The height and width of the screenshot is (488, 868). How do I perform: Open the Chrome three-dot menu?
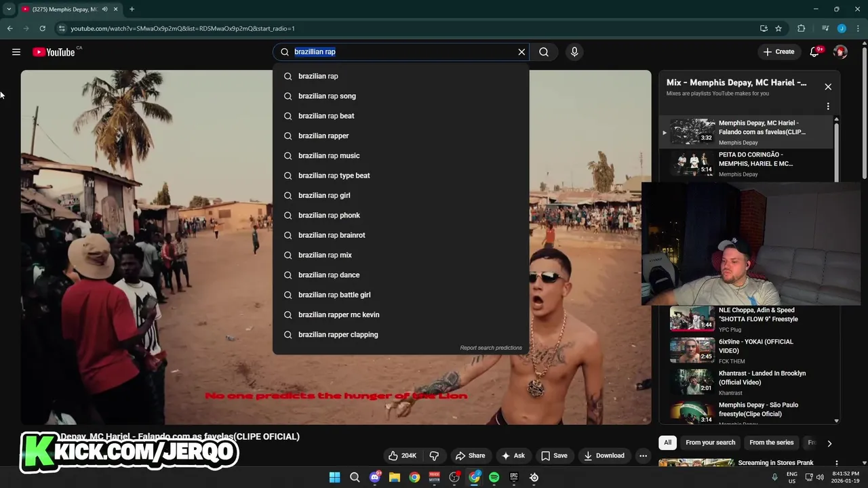coord(858,28)
